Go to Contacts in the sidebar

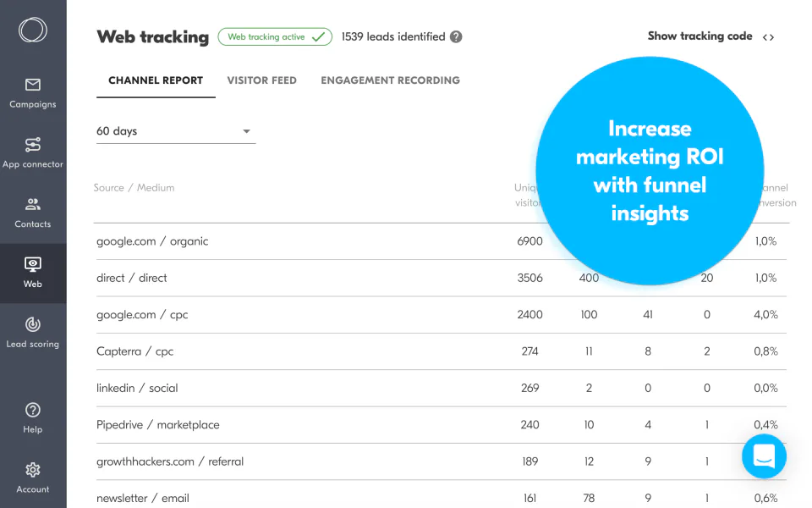(33, 213)
